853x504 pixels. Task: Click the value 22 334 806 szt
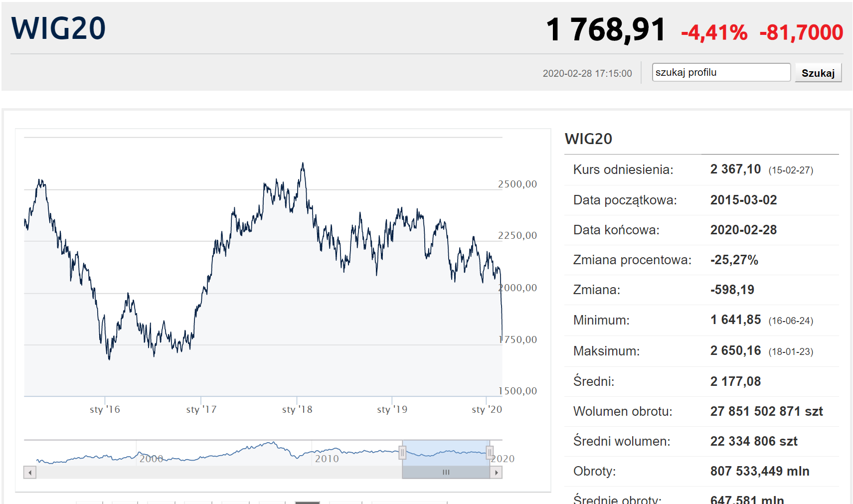(754, 441)
